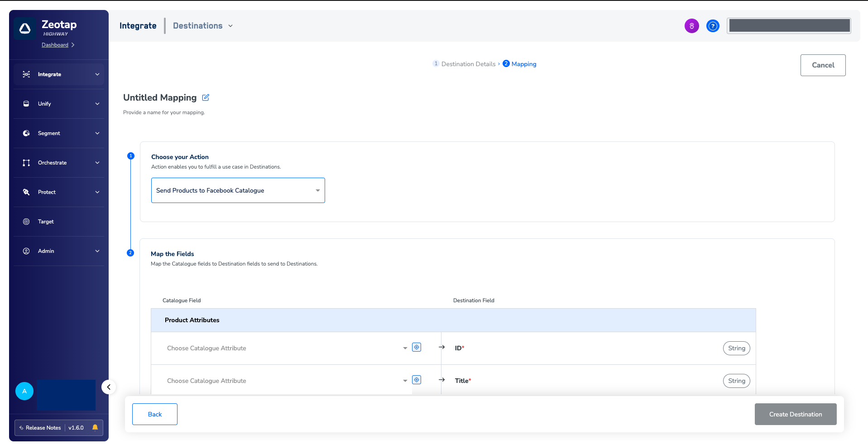The image size is (868, 445).
Task: Click the Protect sidebar icon
Action: coord(26,192)
